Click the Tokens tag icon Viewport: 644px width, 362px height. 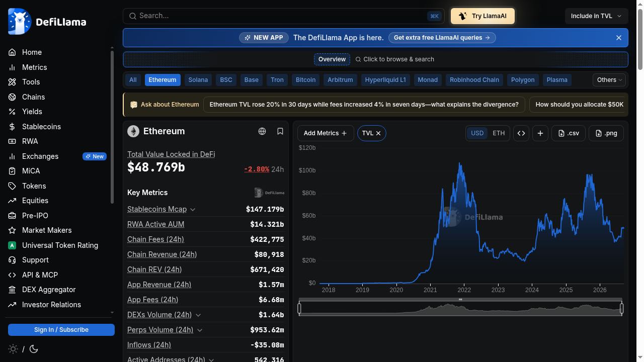12,186
